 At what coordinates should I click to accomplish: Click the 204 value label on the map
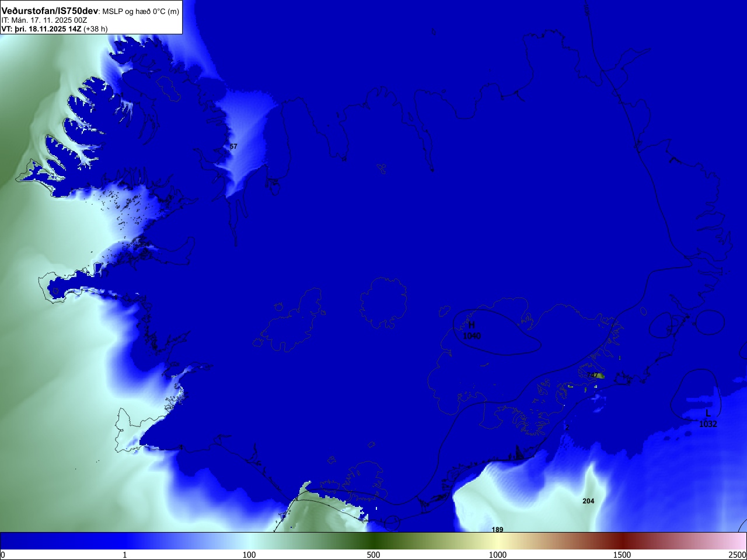(588, 501)
